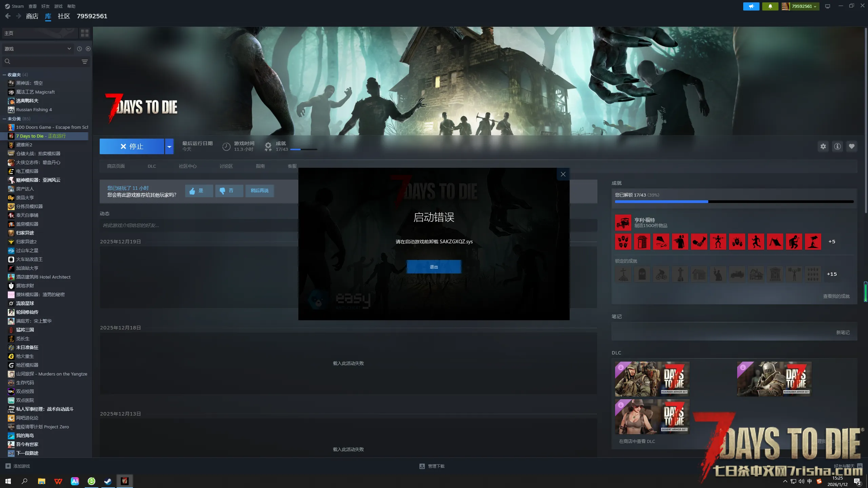The image size is (868, 488).
Task: Expand the arrow beside 停止 button
Action: point(169,146)
